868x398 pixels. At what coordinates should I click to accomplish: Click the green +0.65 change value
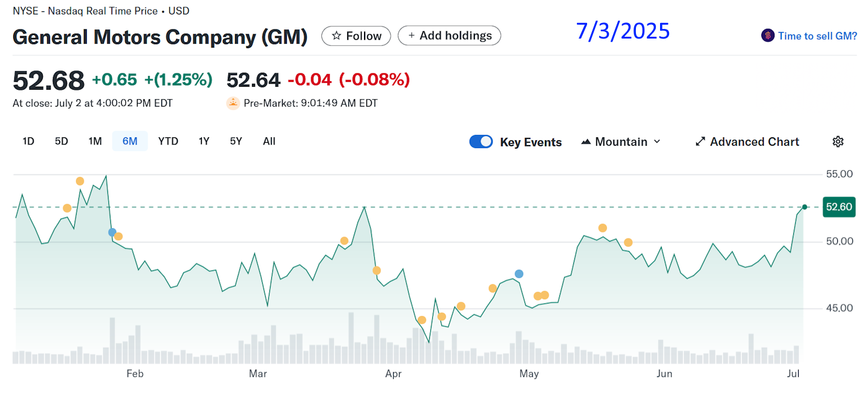coord(115,79)
